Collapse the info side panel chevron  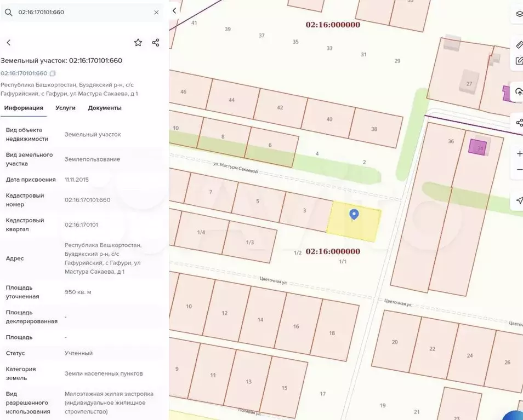(174, 11)
